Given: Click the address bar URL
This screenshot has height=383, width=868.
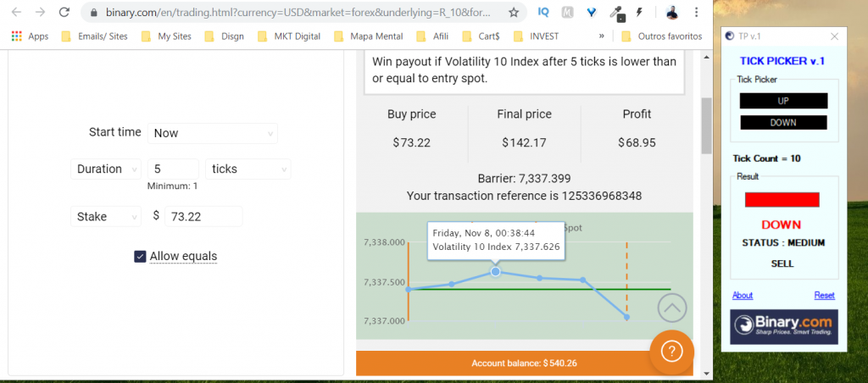Looking at the screenshot, I should click(298, 12).
